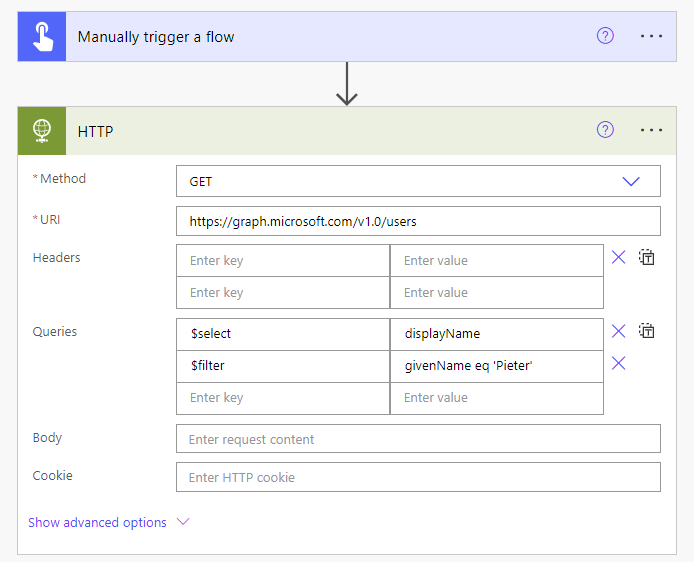
Task: Click the second Headers value field
Action: pyautogui.click(x=497, y=293)
